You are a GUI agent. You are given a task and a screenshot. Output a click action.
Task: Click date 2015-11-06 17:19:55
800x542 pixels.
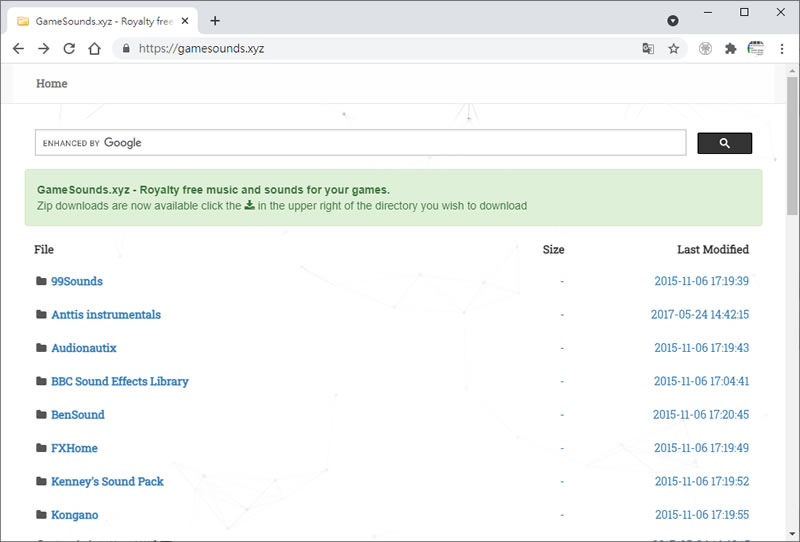click(x=703, y=514)
